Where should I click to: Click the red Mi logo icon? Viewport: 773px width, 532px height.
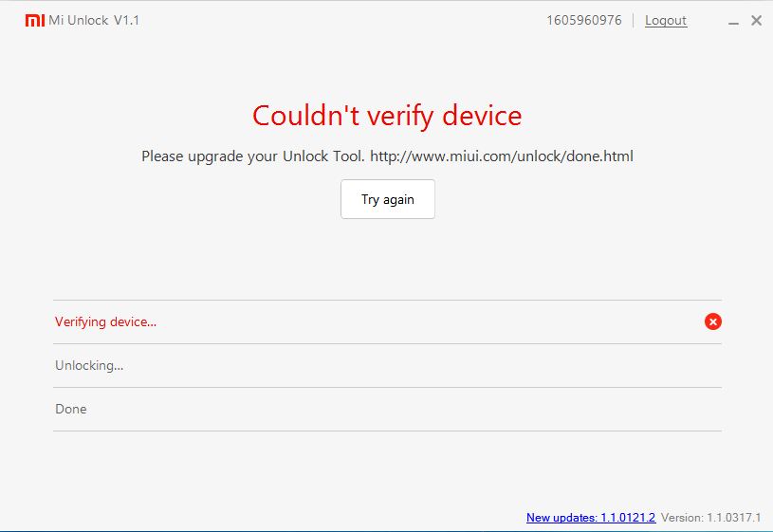(35, 20)
